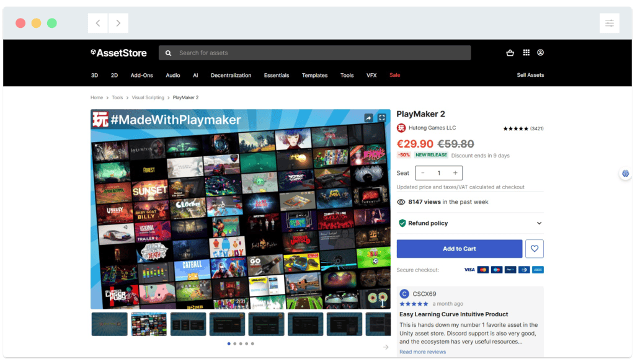Click next arrow below thumbnail strip
The height and width of the screenshot is (364, 635).
click(x=386, y=347)
